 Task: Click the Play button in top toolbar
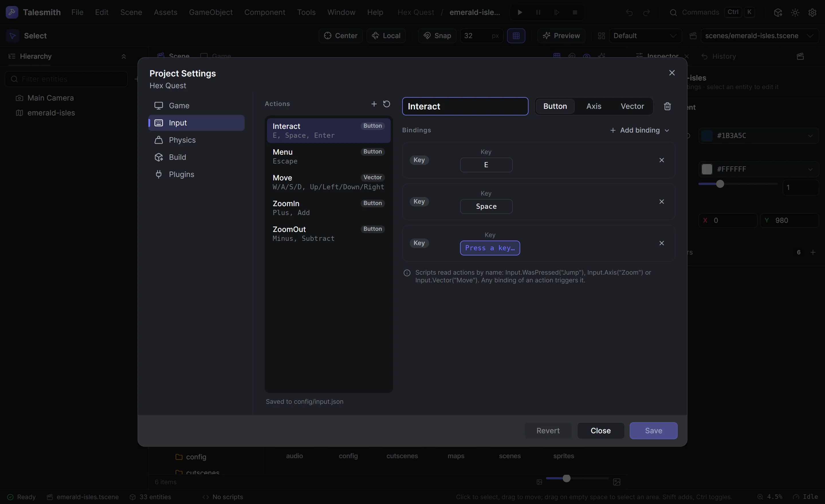tap(520, 12)
